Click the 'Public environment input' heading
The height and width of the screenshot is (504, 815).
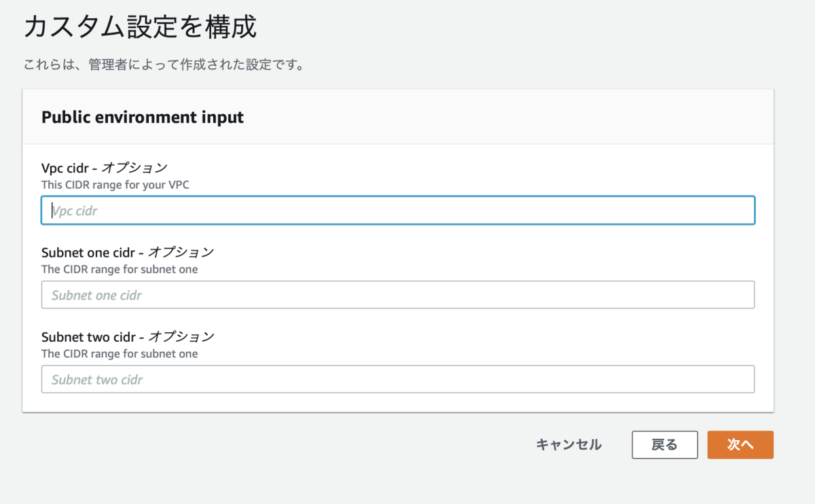pyautogui.click(x=143, y=117)
